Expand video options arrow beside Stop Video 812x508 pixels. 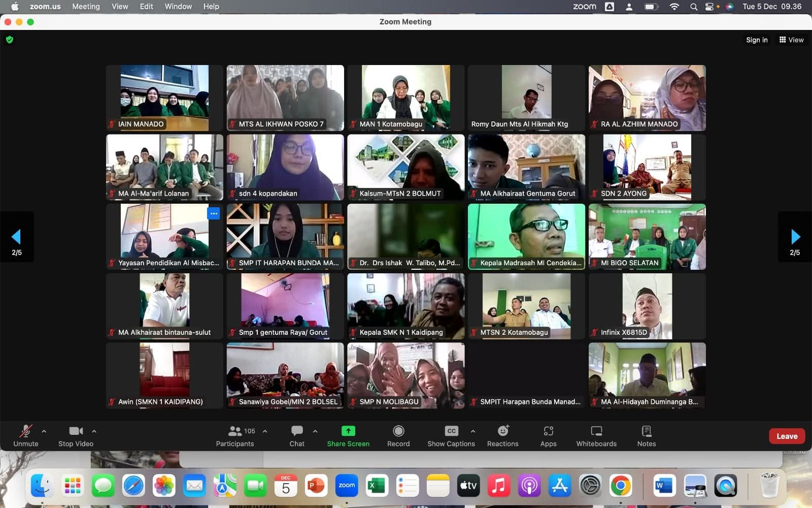(x=94, y=431)
